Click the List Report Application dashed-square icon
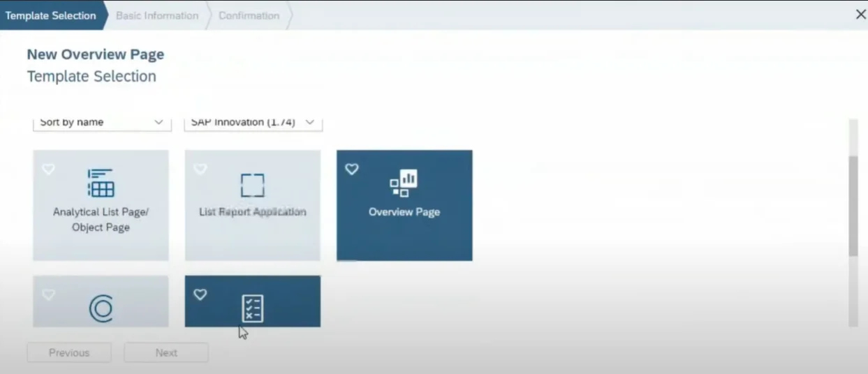This screenshot has height=374, width=868. (252, 186)
